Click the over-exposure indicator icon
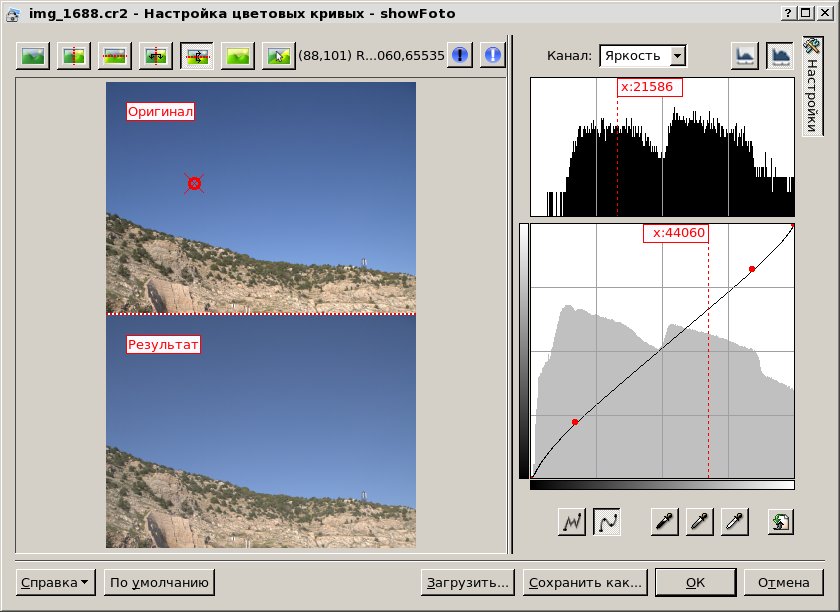 point(492,55)
